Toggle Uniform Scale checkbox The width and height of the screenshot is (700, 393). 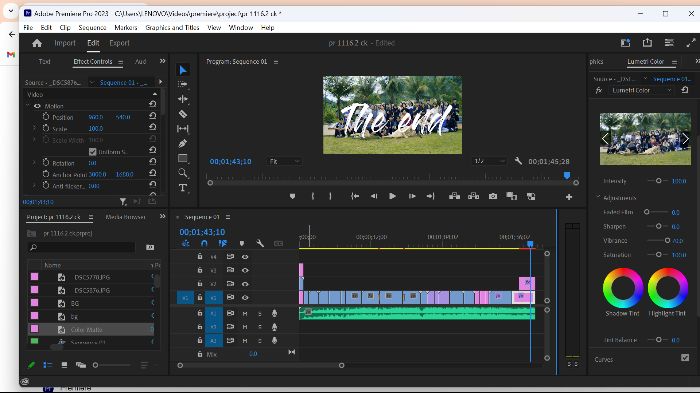[92, 152]
